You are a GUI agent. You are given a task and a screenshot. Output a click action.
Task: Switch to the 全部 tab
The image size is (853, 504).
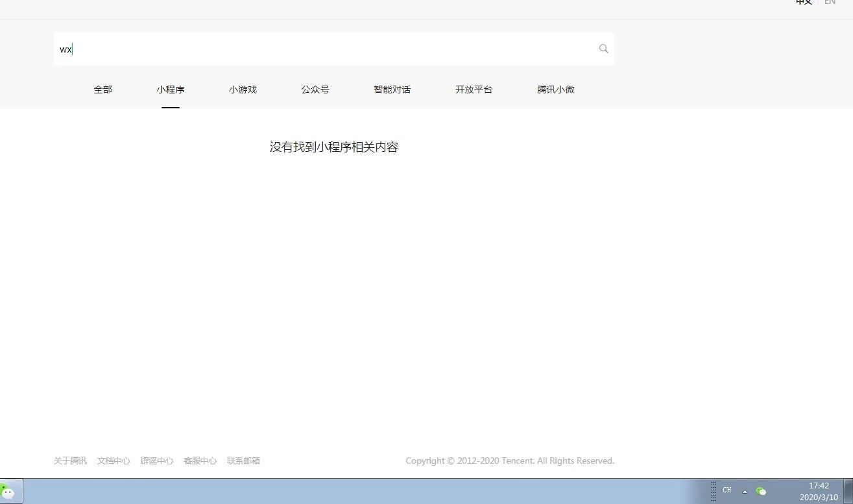point(103,90)
